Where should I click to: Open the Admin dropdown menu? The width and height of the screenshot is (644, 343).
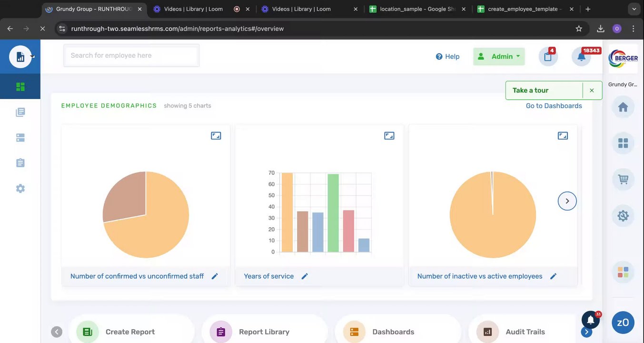[x=499, y=56]
